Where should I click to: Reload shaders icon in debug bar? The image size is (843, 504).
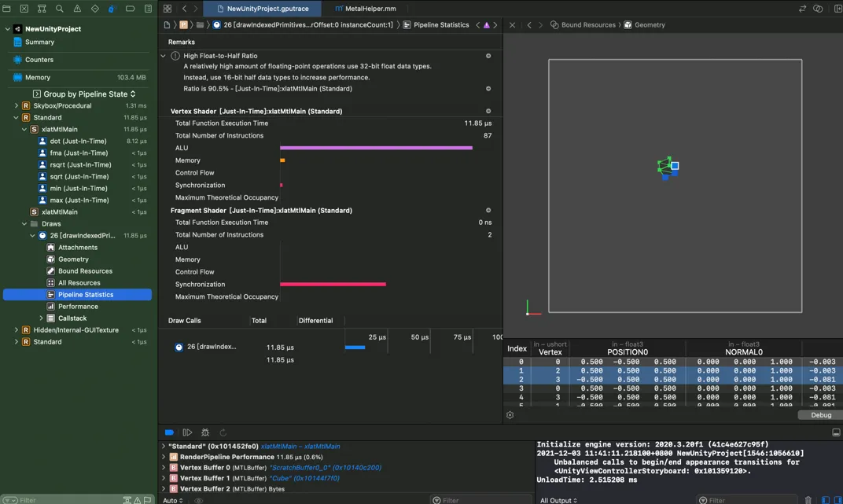223,432
